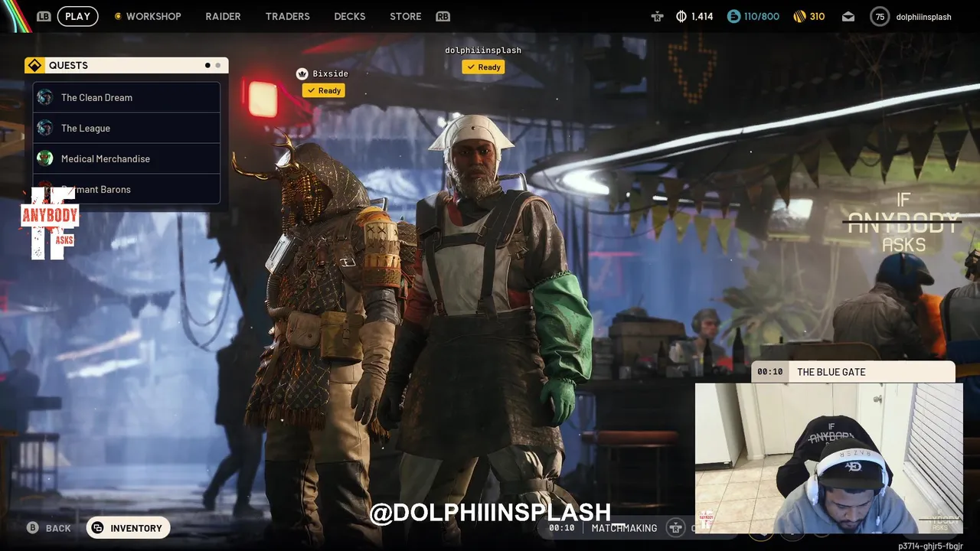980x551 pixels.
Task: Click the 00:10 timer in Blue Gate banner
Action: click(x=769, y=372)
